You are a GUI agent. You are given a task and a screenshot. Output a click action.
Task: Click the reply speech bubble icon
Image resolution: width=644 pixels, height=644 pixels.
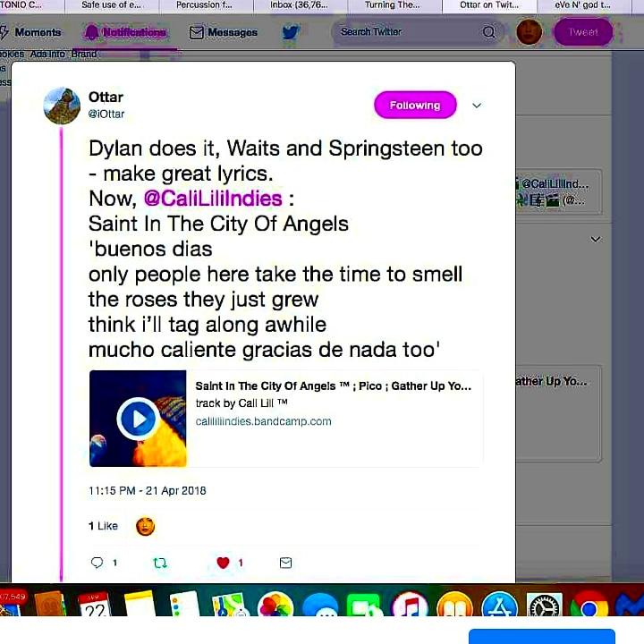click(97, 563)
